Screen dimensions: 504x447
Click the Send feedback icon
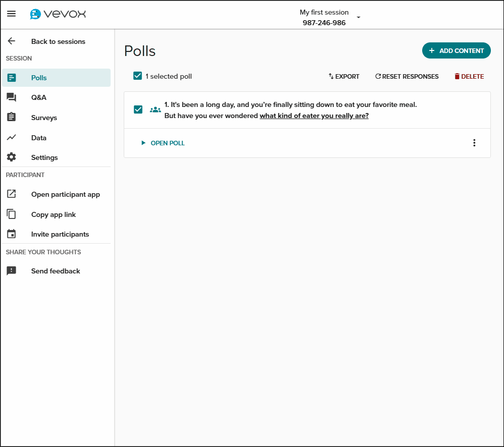[11, 271]
